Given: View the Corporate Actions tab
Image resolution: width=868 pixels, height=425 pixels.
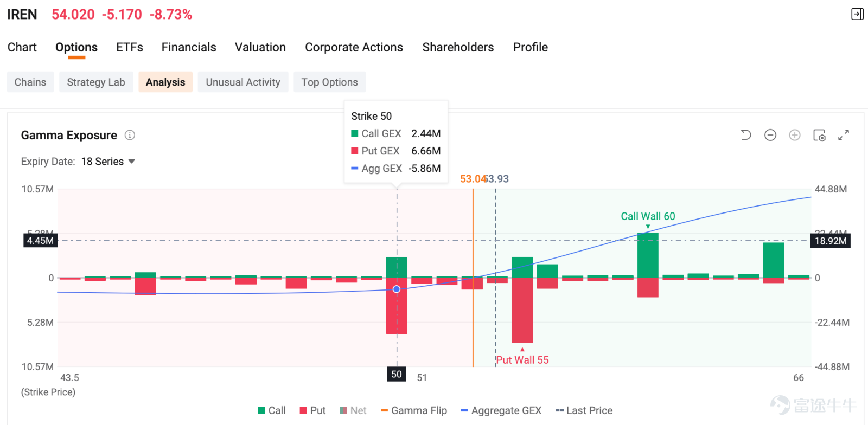Looking at the screenshot, I should [354, 47].
